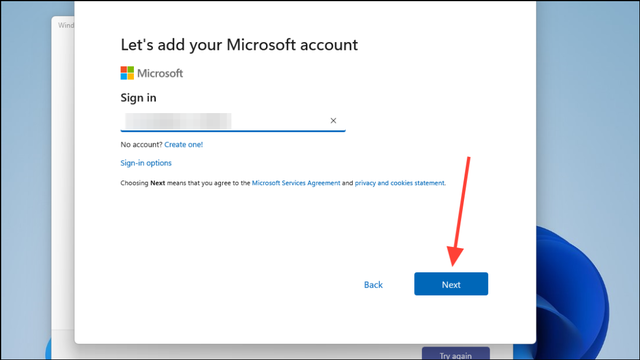Click the partially hidden Try again button
640x360 pixels.
(456, 353)
